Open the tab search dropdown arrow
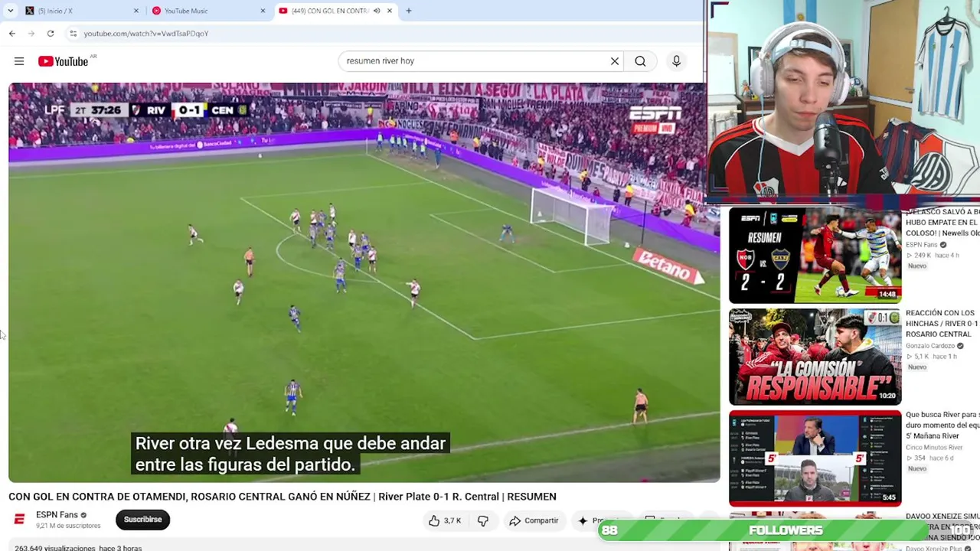 pos(10,11)
